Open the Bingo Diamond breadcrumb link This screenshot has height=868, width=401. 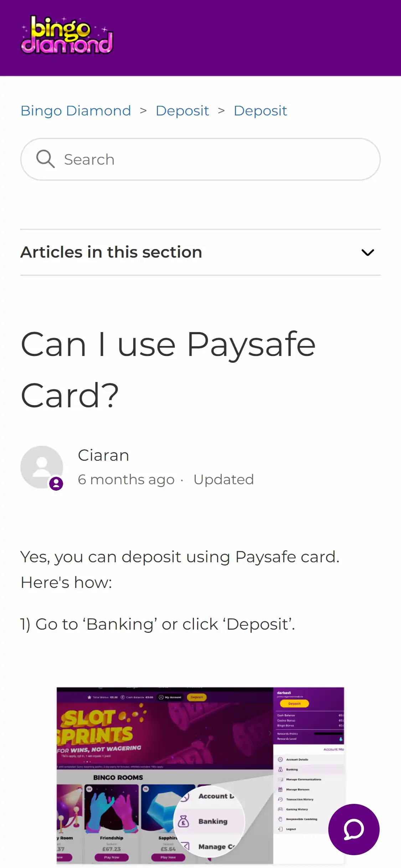click(76, 111)
